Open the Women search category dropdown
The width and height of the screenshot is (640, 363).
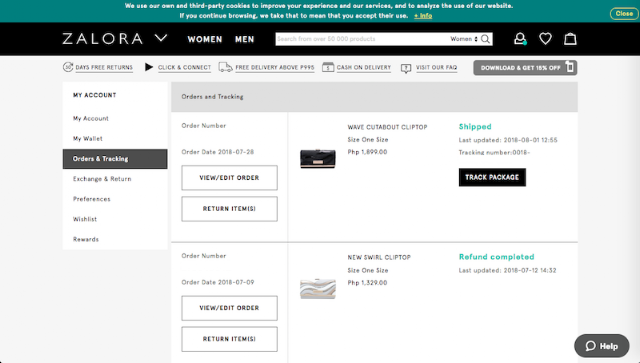(464, 39)
